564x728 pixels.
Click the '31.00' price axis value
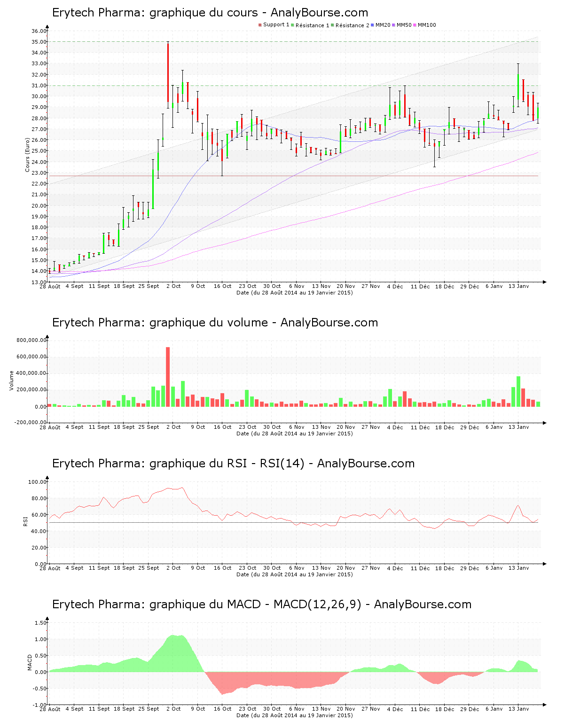coord(39,85)
